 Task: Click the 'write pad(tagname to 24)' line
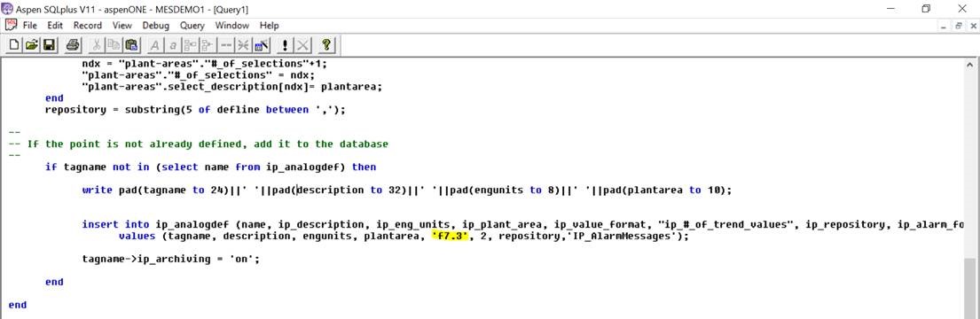pyautogui.click(x=406, y=190)
